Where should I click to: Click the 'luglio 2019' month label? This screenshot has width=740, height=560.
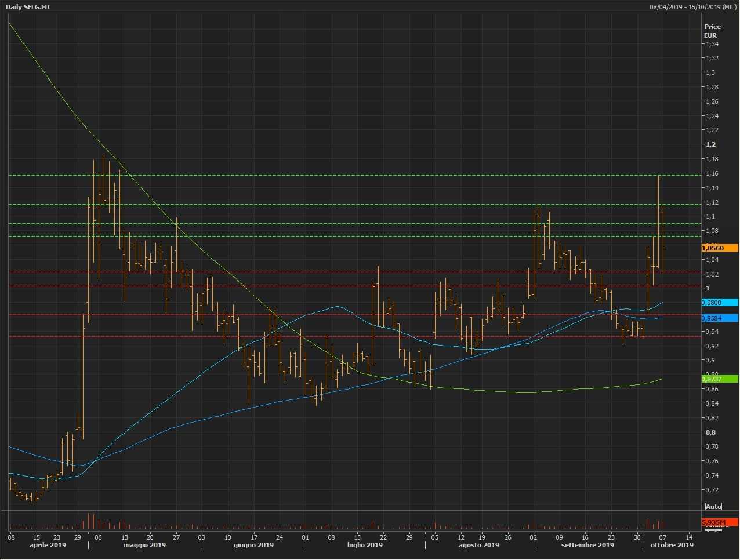(x=365, y=545)
